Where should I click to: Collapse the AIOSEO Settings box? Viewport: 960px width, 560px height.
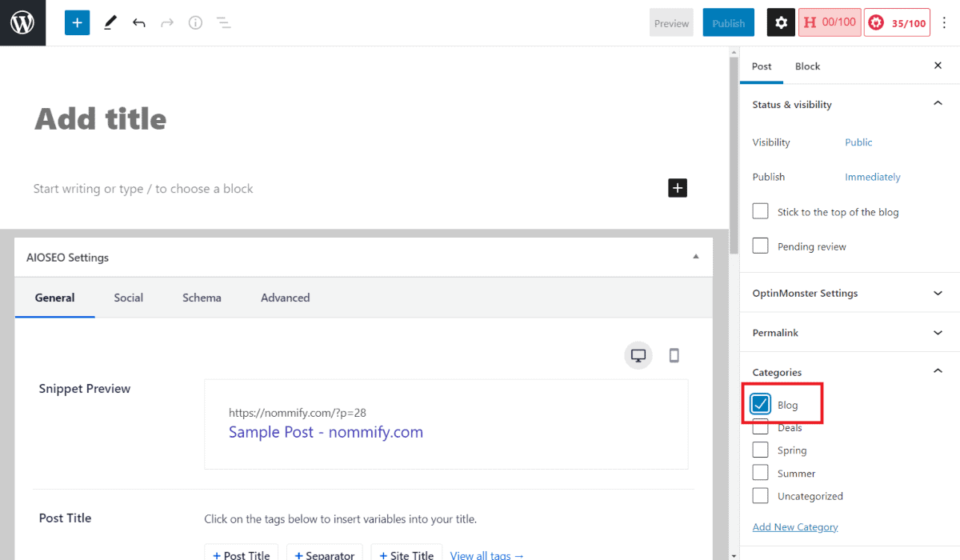click(696, 257)
